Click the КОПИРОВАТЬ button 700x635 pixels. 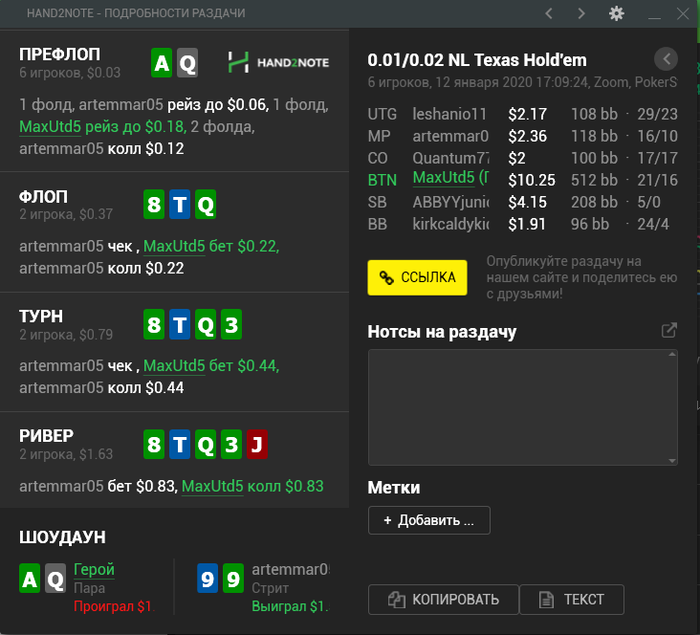443,599
